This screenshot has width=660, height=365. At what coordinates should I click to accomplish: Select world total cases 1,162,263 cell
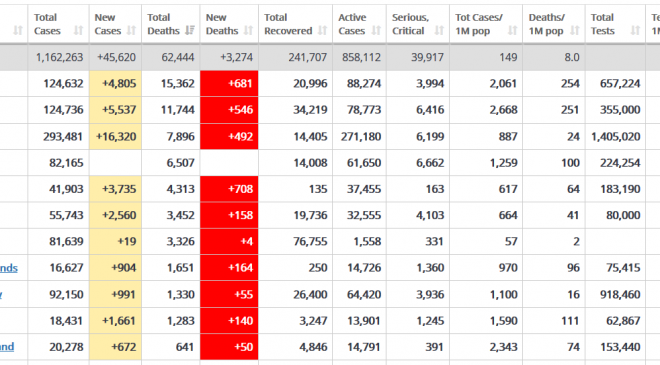[58, 57]
